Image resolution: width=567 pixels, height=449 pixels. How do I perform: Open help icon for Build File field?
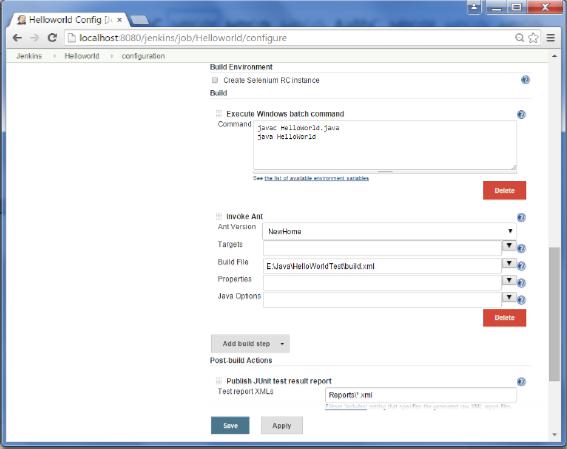tap(521, 266)
